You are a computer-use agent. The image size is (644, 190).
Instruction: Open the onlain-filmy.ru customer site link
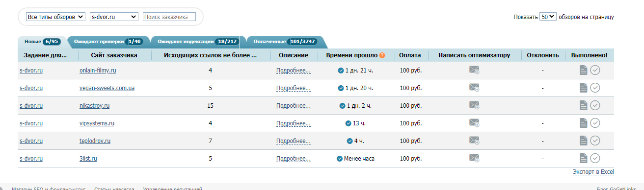(98, 71)
